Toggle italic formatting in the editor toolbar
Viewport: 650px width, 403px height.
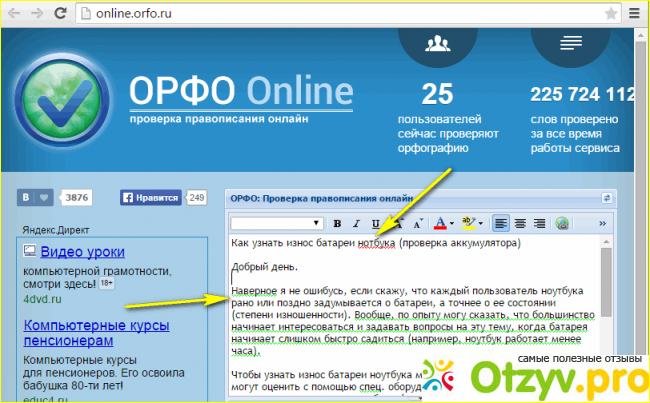click(x=356, y=223)
